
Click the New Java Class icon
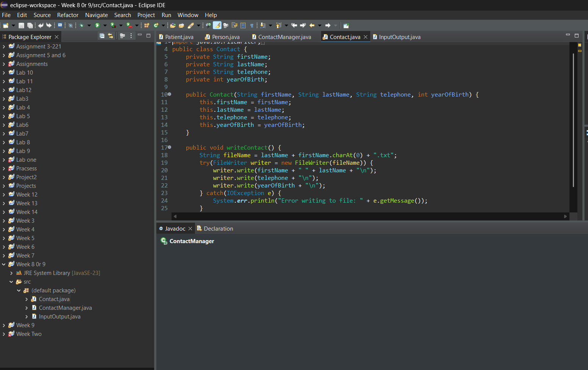pyautogui.click(x=156, y=25)
